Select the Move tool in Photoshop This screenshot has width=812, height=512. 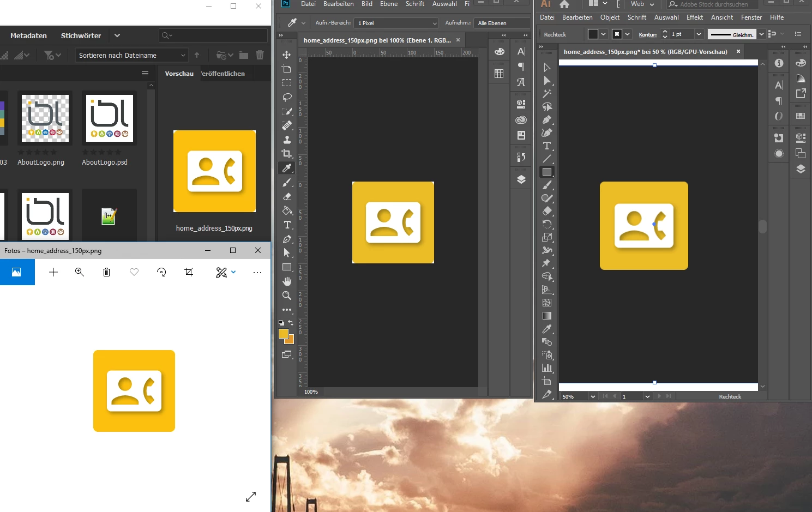(x=287, y=55)
